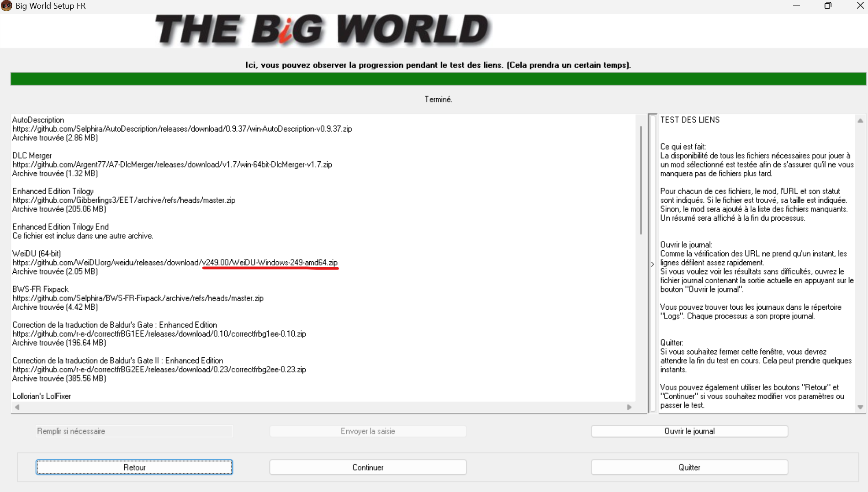This screenshot has height=492, width=868.
Task: Select the 'Enhanced Edition Trilogy End' title
Action: [60, 227]
